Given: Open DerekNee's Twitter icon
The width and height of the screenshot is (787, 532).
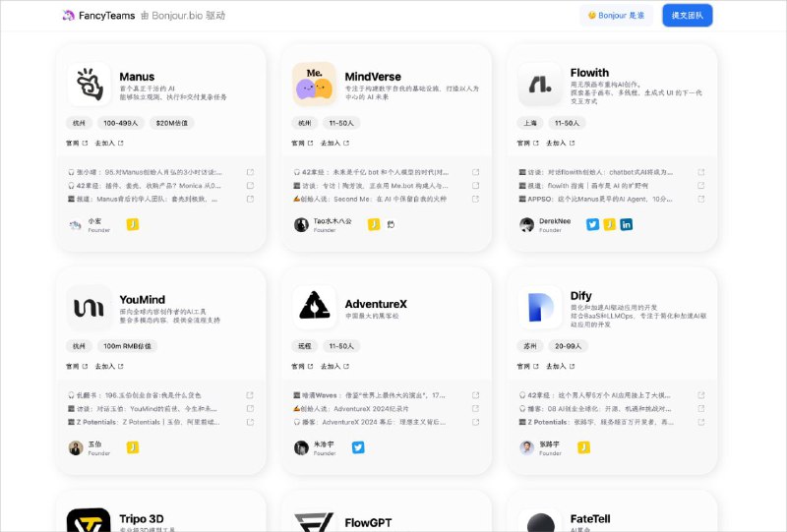Looking at the screenshot, I should click(x=593, y=224).
